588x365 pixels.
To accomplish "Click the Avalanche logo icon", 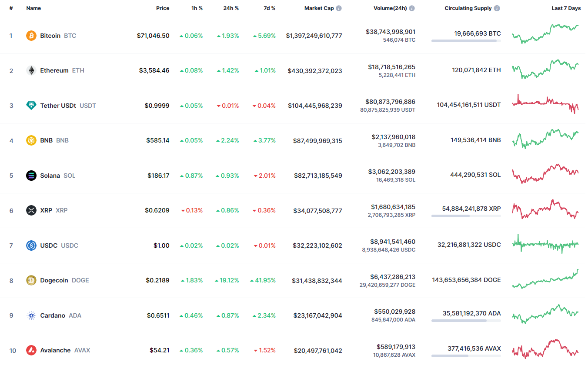I will 31,350.
